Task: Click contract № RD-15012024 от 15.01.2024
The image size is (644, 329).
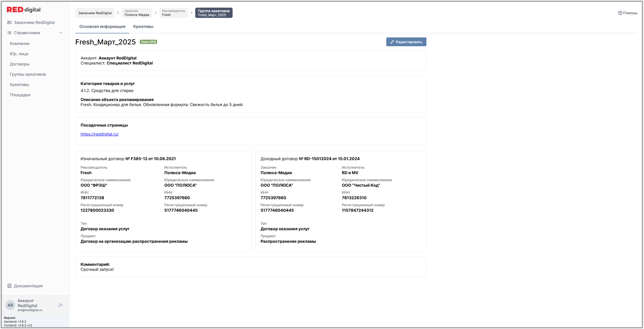Action: click(329, 159)
